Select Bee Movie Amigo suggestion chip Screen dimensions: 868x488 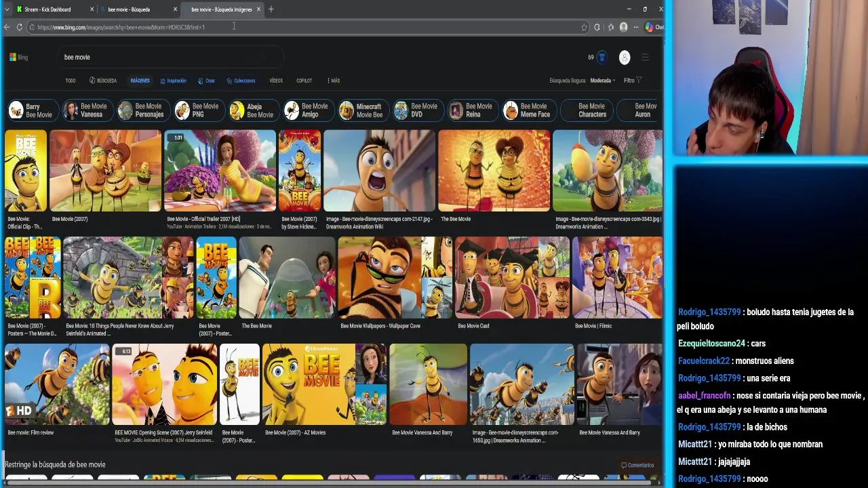point(307,110)
